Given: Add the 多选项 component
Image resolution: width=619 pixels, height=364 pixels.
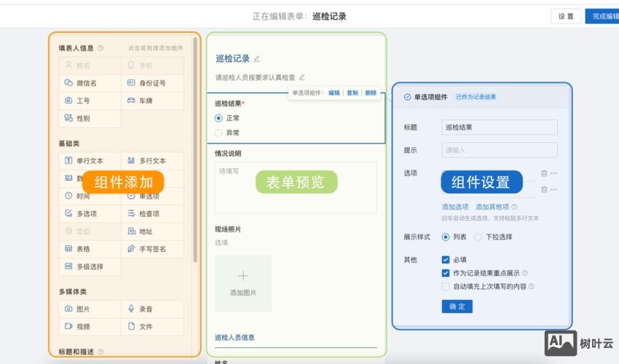Looking at the screenshot, I should tap(90, 213).
